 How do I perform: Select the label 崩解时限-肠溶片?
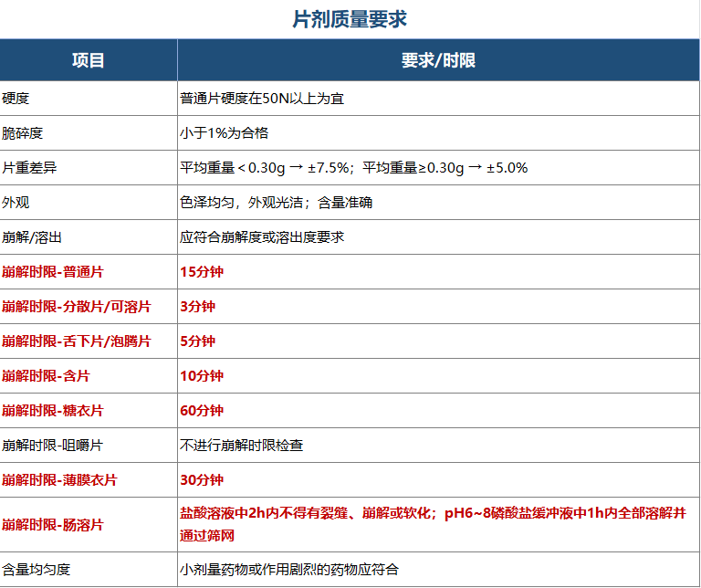point(53,524)
